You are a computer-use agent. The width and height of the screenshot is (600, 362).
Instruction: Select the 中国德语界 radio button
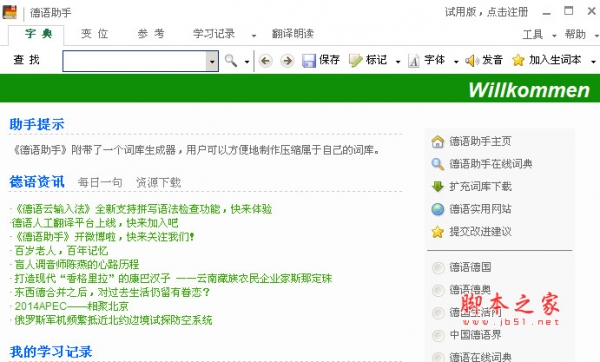point(438,336)
